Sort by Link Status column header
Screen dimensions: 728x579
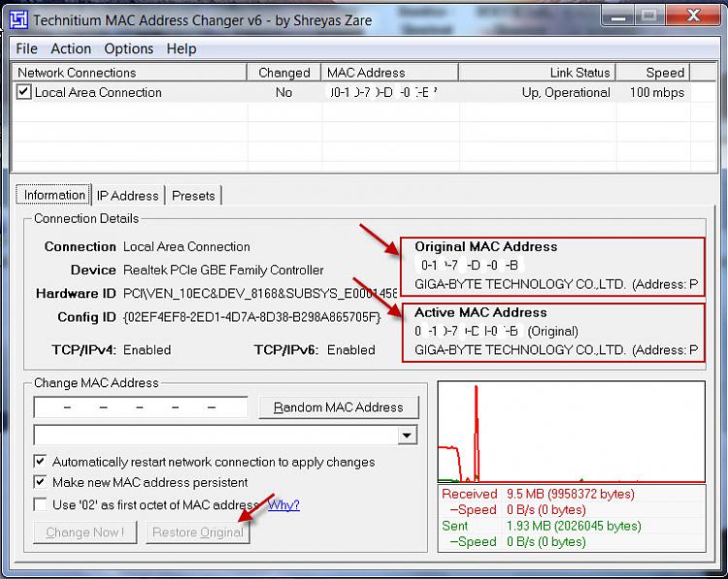pos(537,73)
